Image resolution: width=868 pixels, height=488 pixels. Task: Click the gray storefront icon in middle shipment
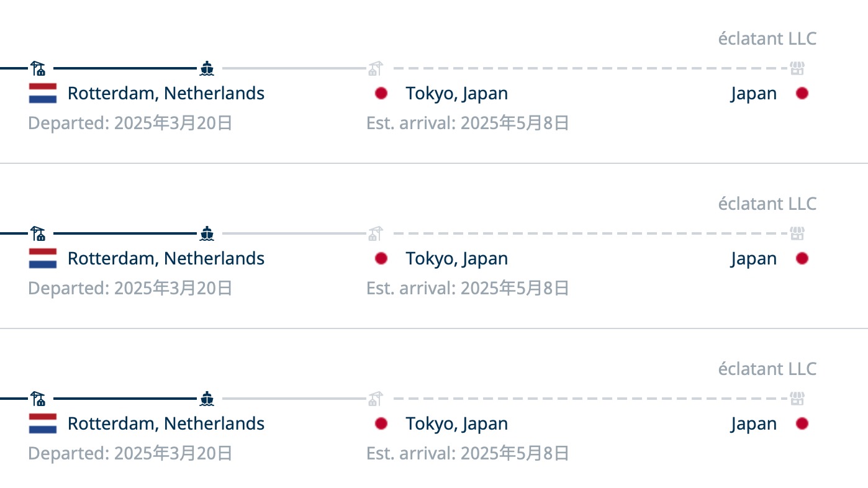tap(797, 233)
